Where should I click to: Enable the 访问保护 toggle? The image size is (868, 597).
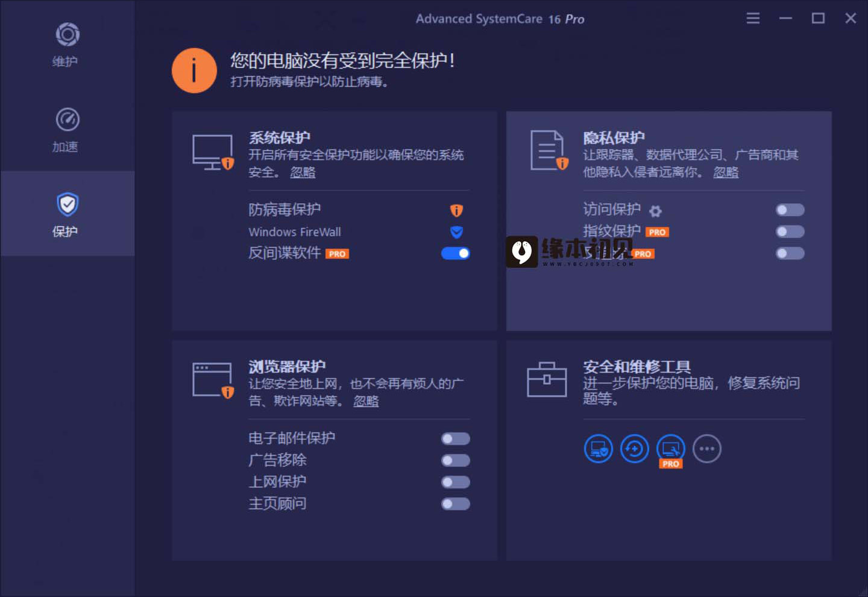coord(790,210)
